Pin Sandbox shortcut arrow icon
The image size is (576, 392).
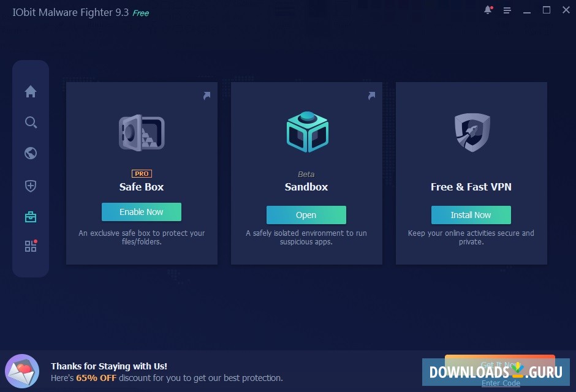click(x=372, y=96)
